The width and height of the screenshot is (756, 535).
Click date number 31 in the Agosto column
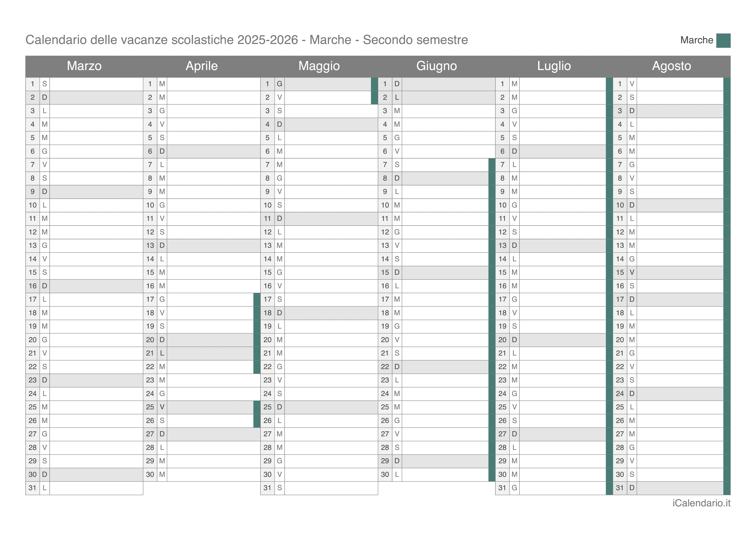point(620,488)
